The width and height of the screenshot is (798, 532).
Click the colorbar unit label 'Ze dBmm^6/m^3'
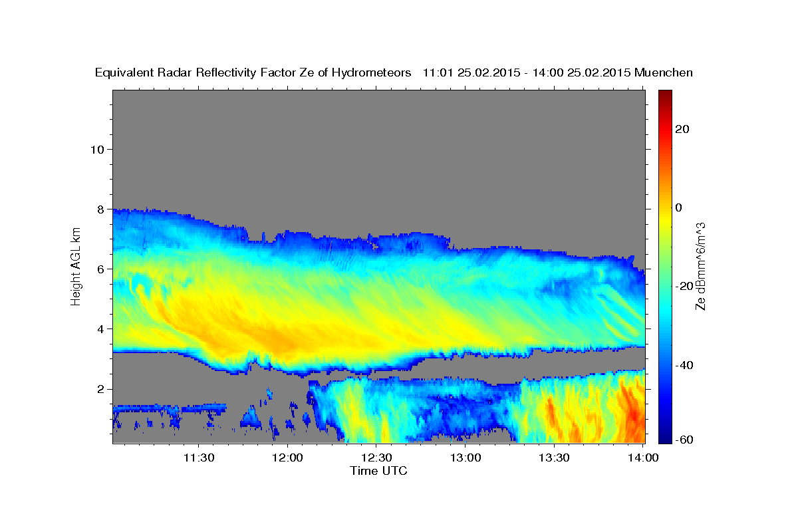(x=700, y=267)
